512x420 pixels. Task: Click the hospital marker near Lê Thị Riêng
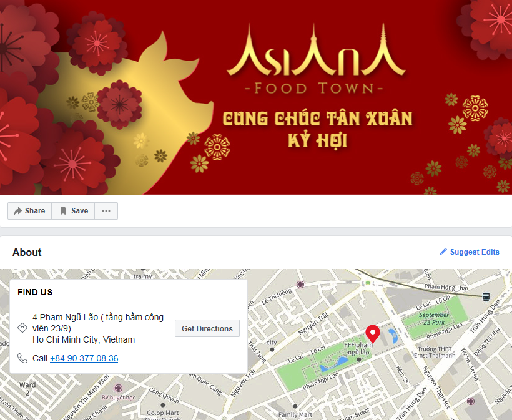[x=300, y=285]
